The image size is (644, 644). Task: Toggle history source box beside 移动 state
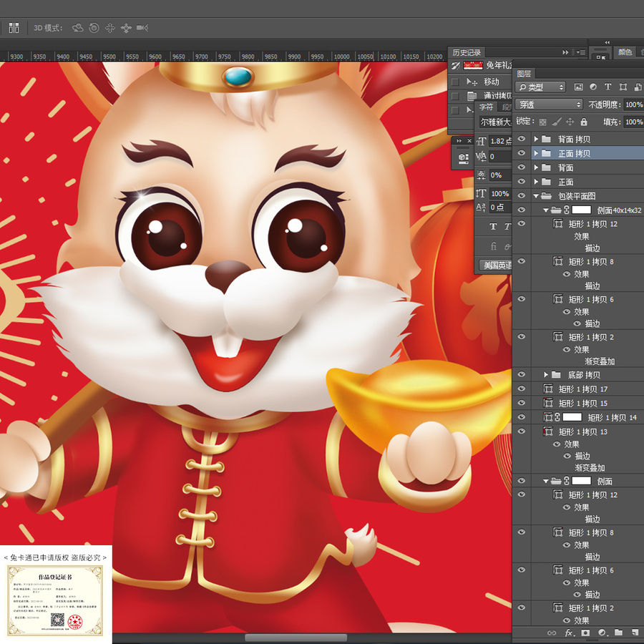455,82
